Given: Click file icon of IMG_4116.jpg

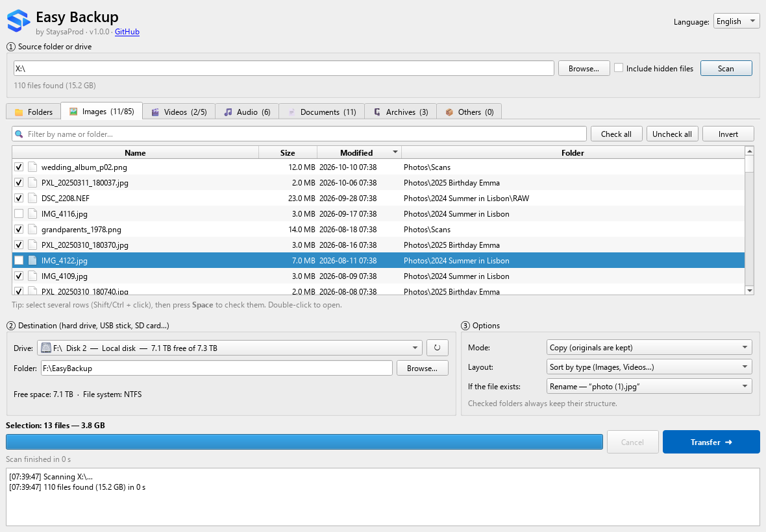Looking at the screenshot, I should click(32, 214).
